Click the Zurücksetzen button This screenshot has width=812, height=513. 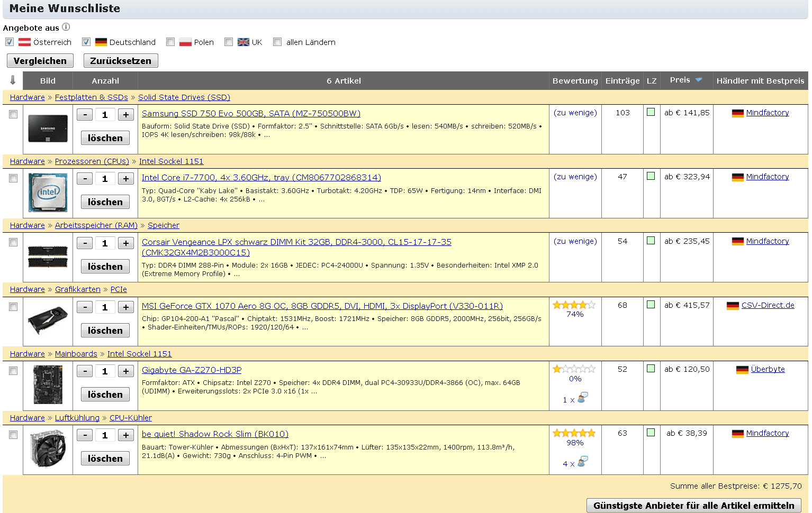pyautogui.click(x=121, y=61)
